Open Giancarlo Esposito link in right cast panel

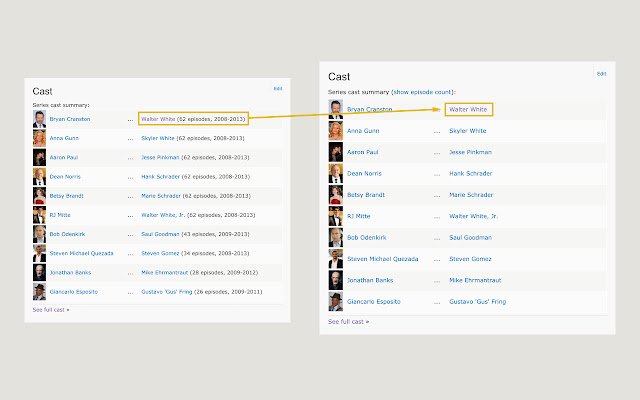(373, 302)
